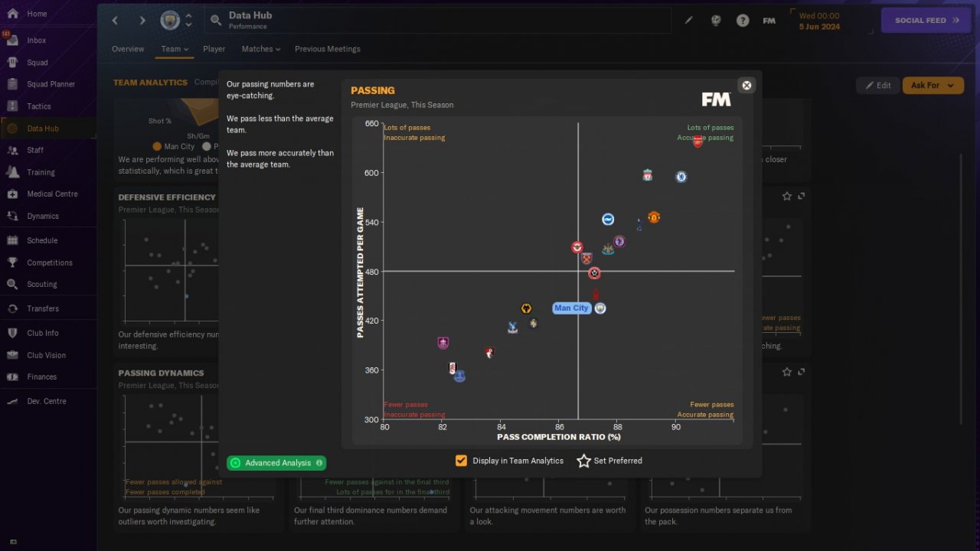Viewport: 980px width, 551px height.
Task: Open the Transfers page
Action: click(43, 308)
